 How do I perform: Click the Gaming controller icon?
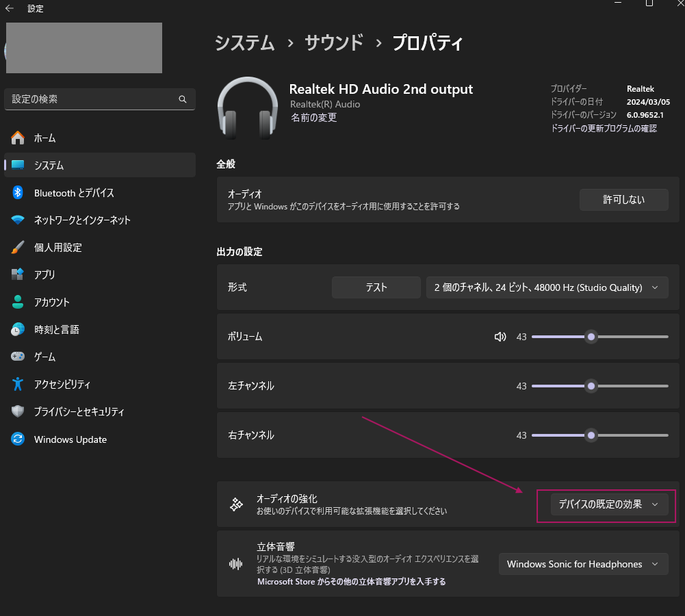tap(18, 357)
